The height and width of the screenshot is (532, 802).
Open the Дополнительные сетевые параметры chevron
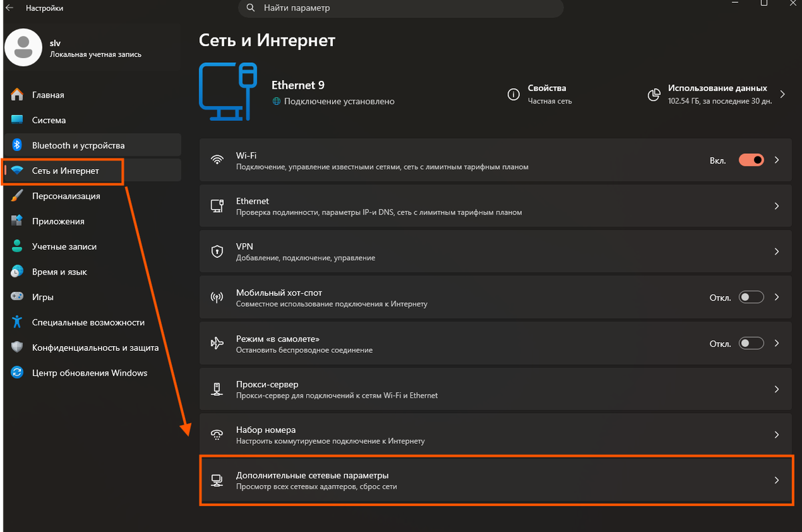[x=777, y=480]
